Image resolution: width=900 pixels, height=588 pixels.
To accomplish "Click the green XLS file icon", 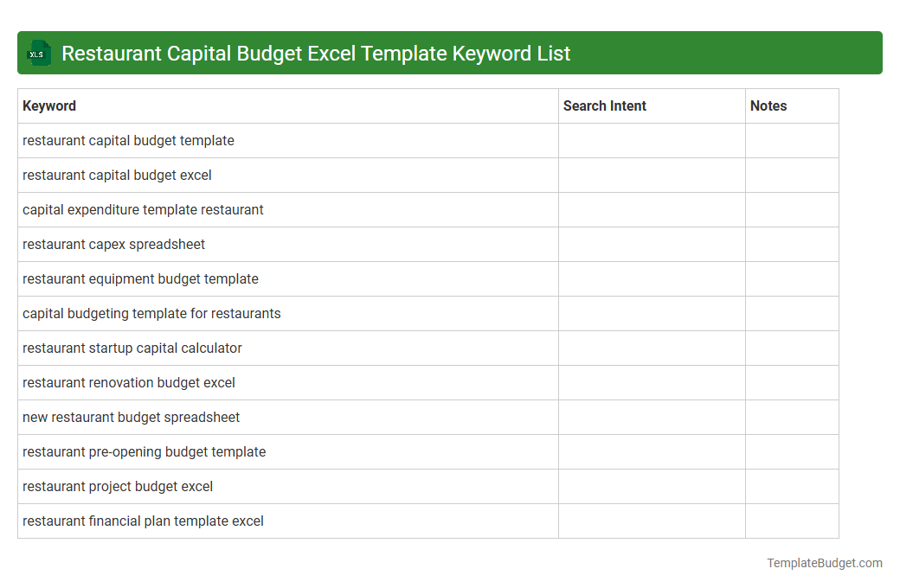I will [x=38, y=53].
